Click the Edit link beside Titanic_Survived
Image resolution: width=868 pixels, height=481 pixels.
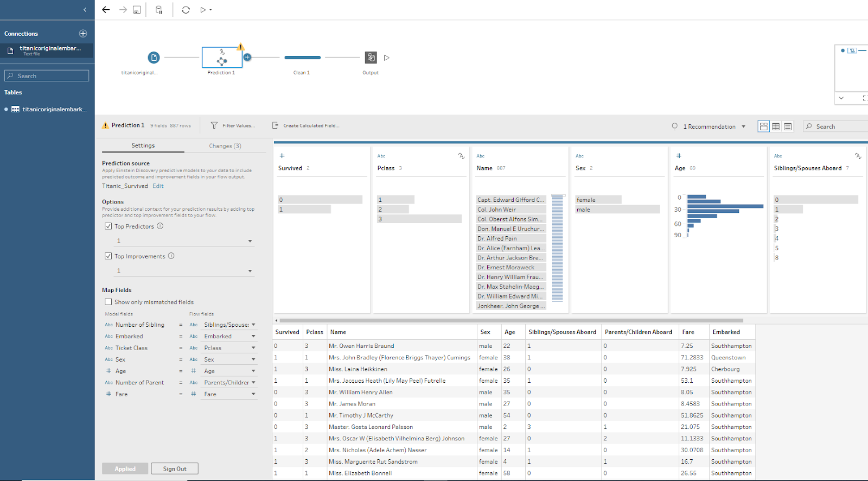point(158,186)
